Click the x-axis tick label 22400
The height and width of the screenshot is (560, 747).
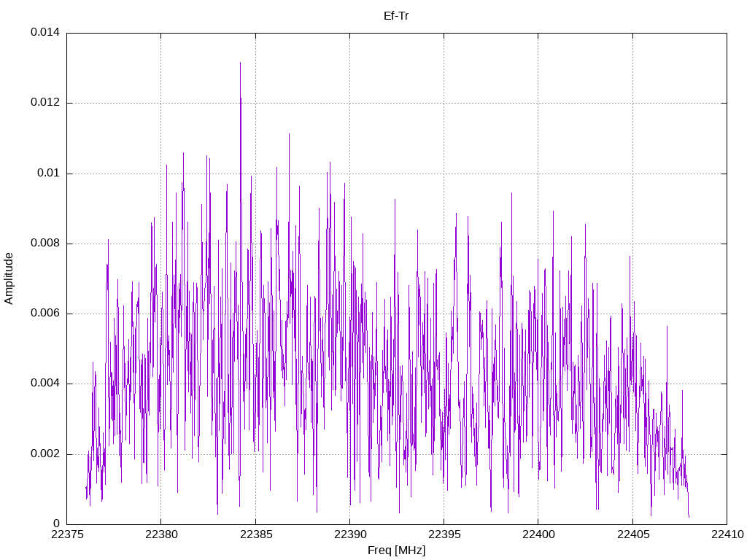tap(538, 534)
